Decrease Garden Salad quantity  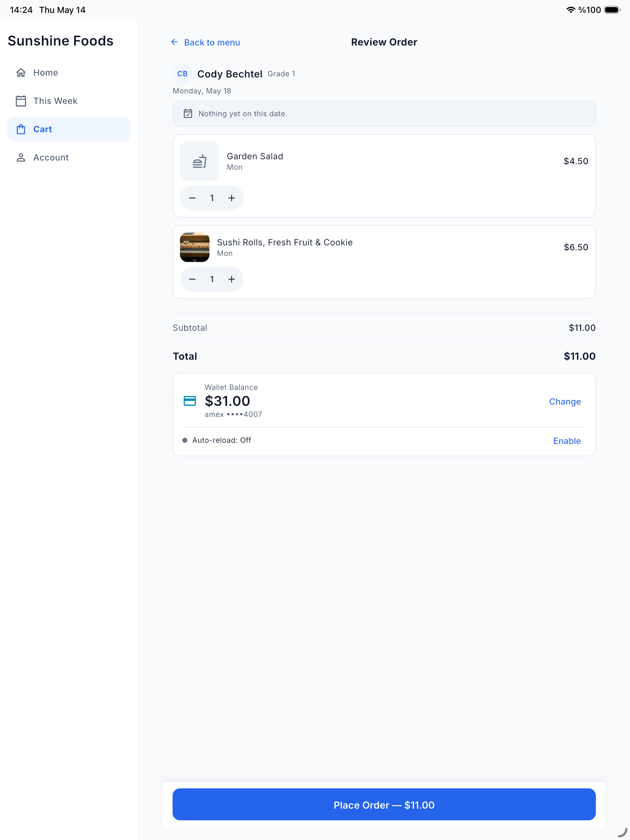tap(192, 198)
